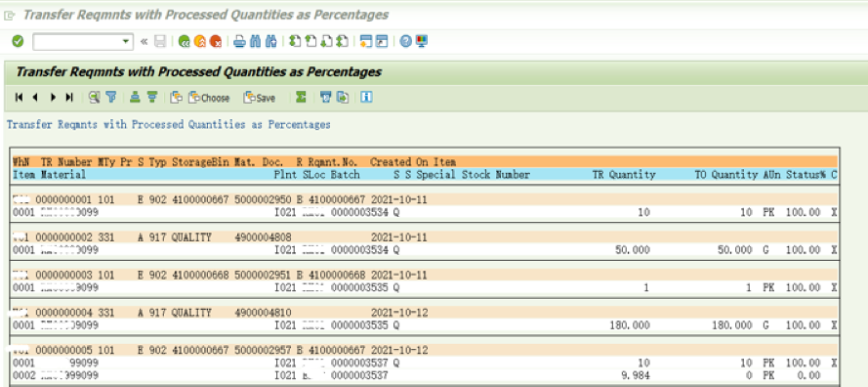Image resolution: width=868 pixels, height=387 pixels.
Task: Select TR number 0000000001
Action: (x=63, y=199)
